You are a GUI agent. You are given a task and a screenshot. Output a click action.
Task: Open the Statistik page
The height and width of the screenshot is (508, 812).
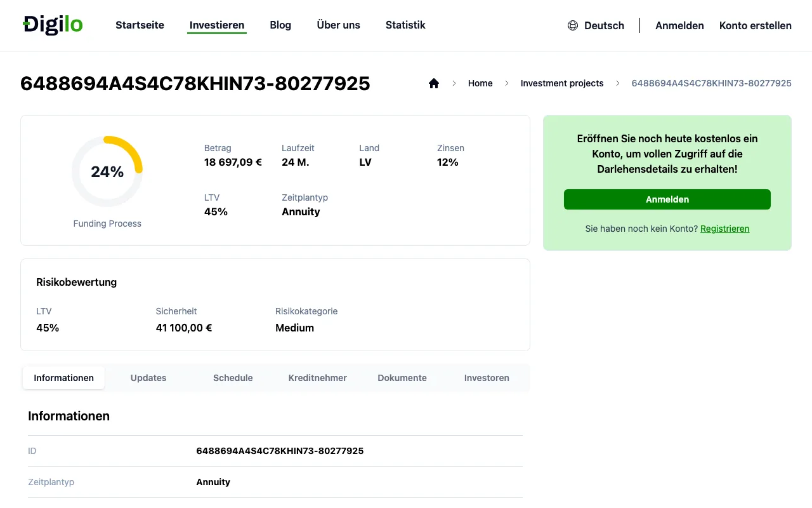[405, 25]
